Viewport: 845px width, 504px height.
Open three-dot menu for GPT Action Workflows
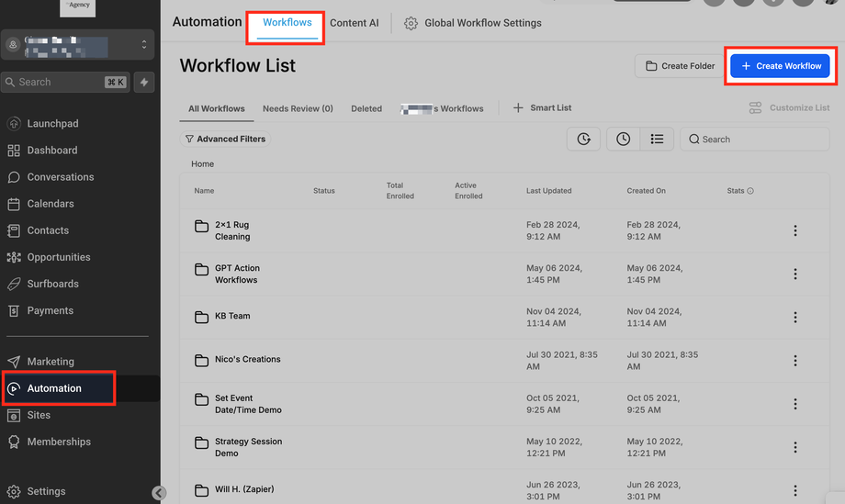pos(795,274)
